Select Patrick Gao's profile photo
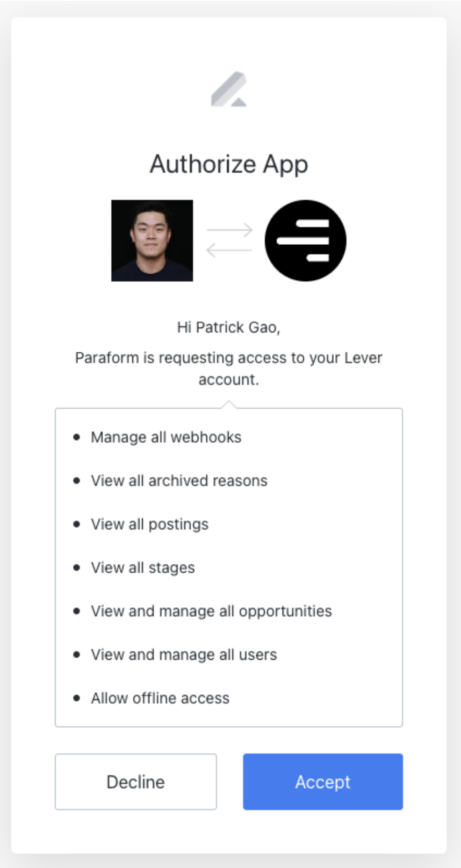 point(152,240)
